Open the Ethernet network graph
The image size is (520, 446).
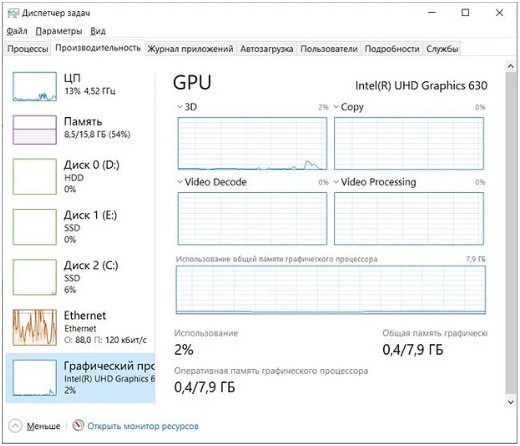[35, 327]
